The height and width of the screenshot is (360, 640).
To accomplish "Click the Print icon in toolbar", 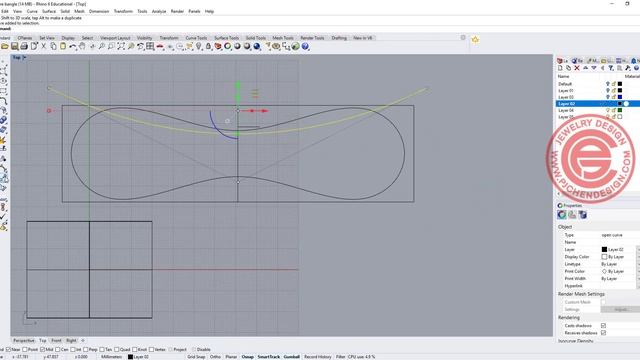I will click(x=24, y=47).
